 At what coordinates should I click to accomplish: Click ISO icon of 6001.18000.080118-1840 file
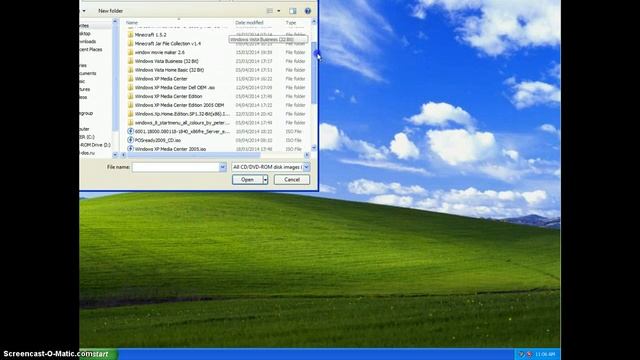(131, 131)
